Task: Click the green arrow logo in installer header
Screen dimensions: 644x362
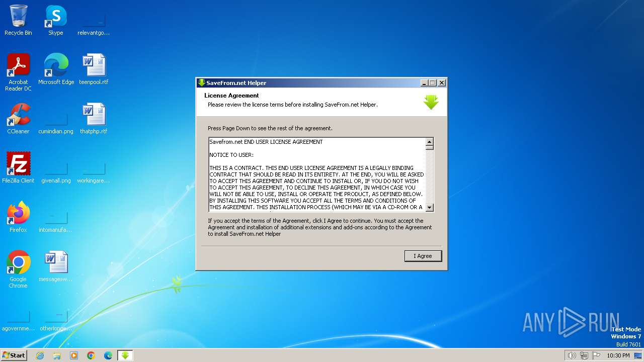Action: click(431, 102)
